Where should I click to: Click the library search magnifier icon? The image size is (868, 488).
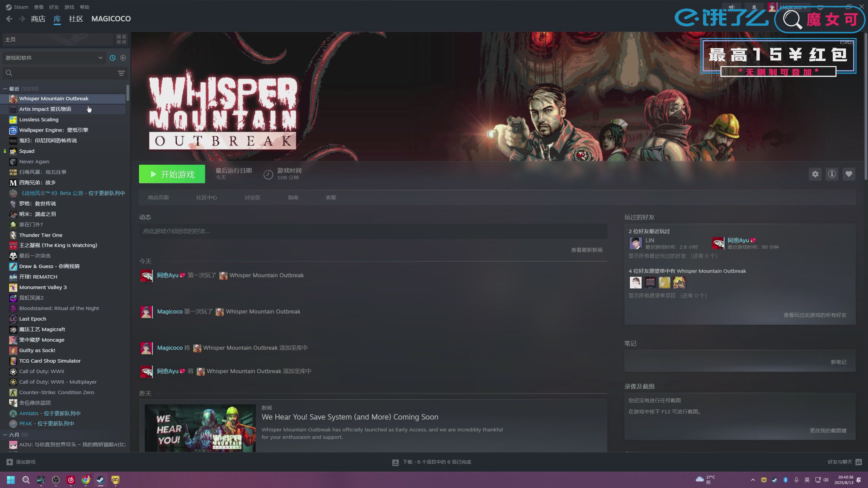9,73
